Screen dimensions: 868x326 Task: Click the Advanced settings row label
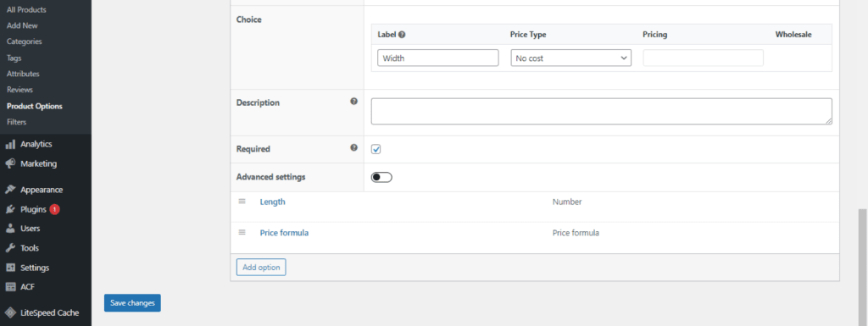(270, 177)
